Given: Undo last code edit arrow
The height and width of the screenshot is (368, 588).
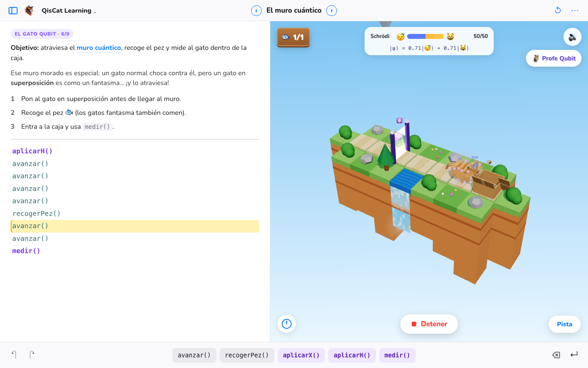Looking at the screenshot, I should [14, 355].
